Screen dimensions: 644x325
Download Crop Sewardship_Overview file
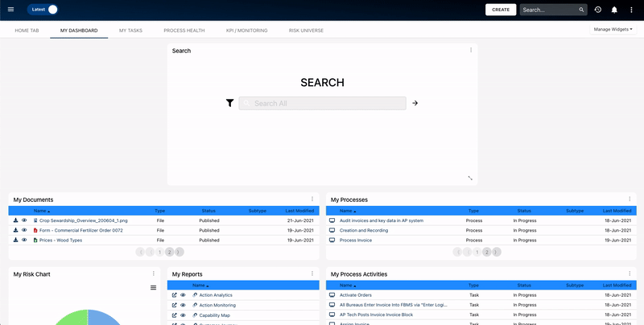click(x=15, y=220)
